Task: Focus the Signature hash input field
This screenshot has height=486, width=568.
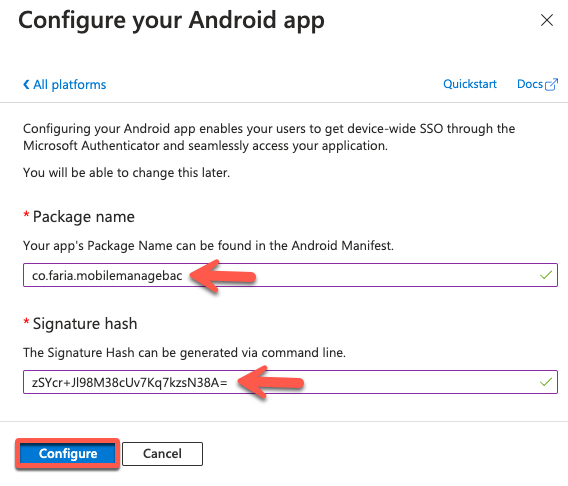Action: click(x=290, y=382)
